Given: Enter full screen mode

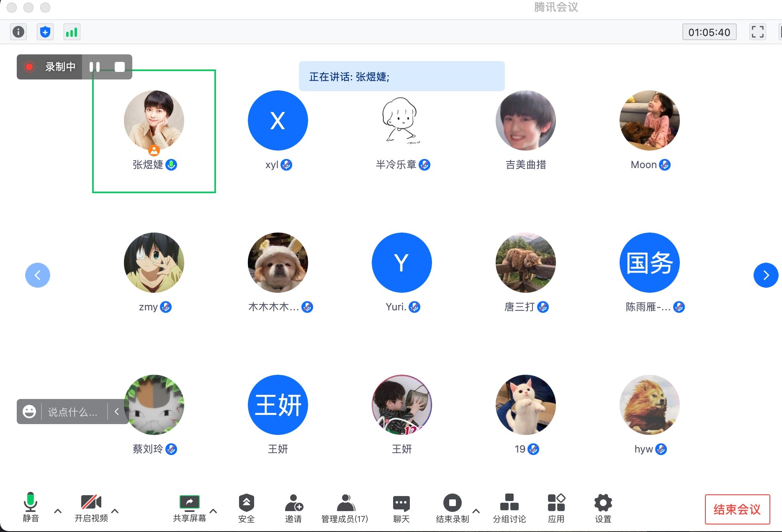Looking at the screenshot, I should (x=757, y=32).
